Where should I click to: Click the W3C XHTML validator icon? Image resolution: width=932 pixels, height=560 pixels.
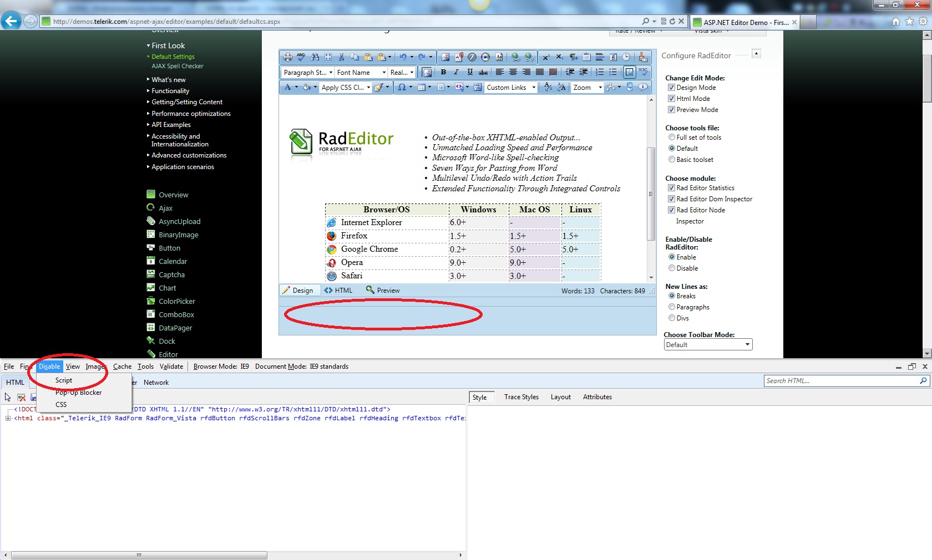(643, 72)
